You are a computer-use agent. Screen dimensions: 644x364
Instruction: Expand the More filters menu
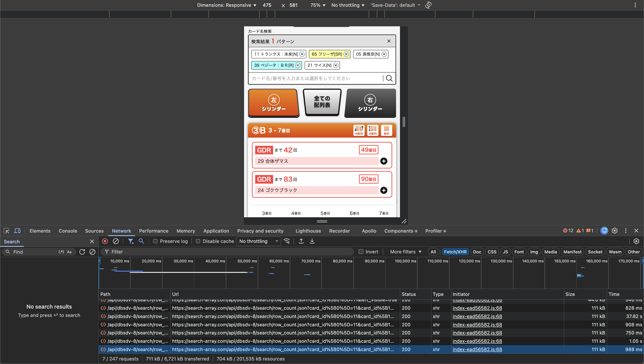[x=405, y=251]
